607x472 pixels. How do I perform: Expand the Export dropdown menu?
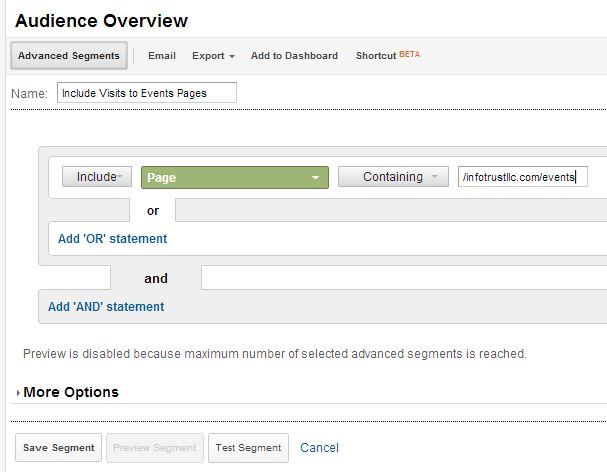click(x=213, y=56)
